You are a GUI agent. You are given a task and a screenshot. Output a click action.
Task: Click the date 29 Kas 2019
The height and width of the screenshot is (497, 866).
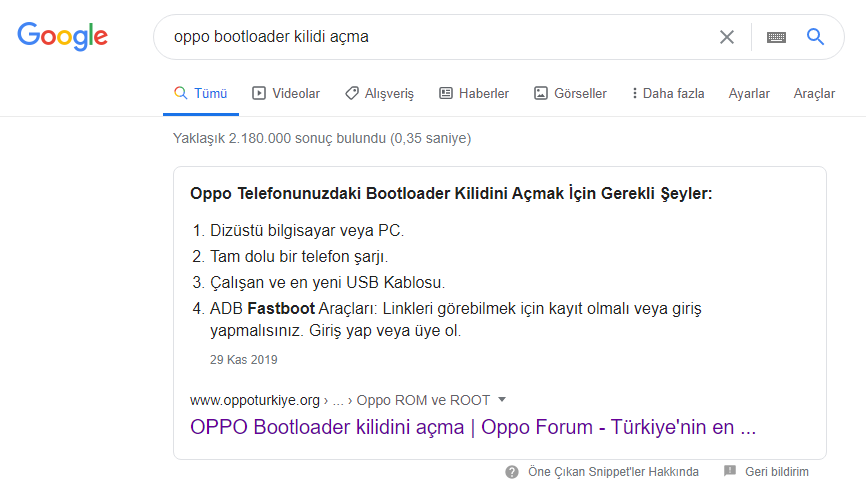click(244, 359)
